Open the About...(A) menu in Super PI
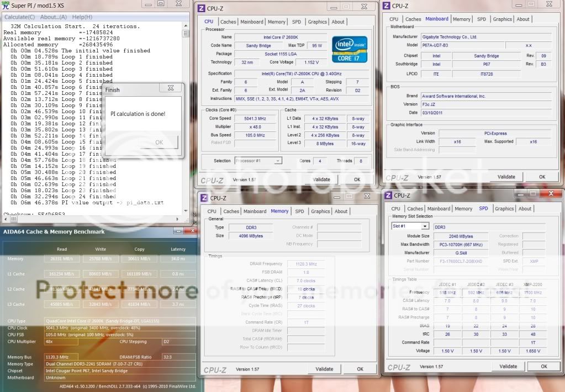Image resolution: width=565 pixels, height=392 pixels. 54,17
